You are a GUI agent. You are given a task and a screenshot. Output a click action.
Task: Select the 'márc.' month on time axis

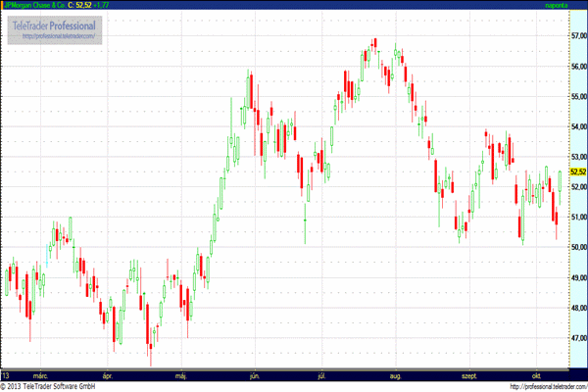click(x=41, y=374)
